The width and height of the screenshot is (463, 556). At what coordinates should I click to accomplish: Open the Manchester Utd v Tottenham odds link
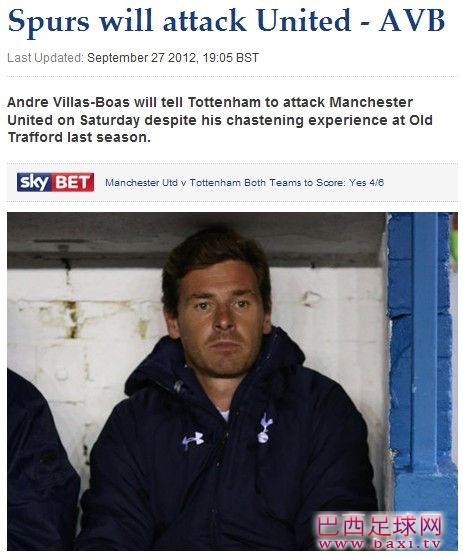click(244, 183)
